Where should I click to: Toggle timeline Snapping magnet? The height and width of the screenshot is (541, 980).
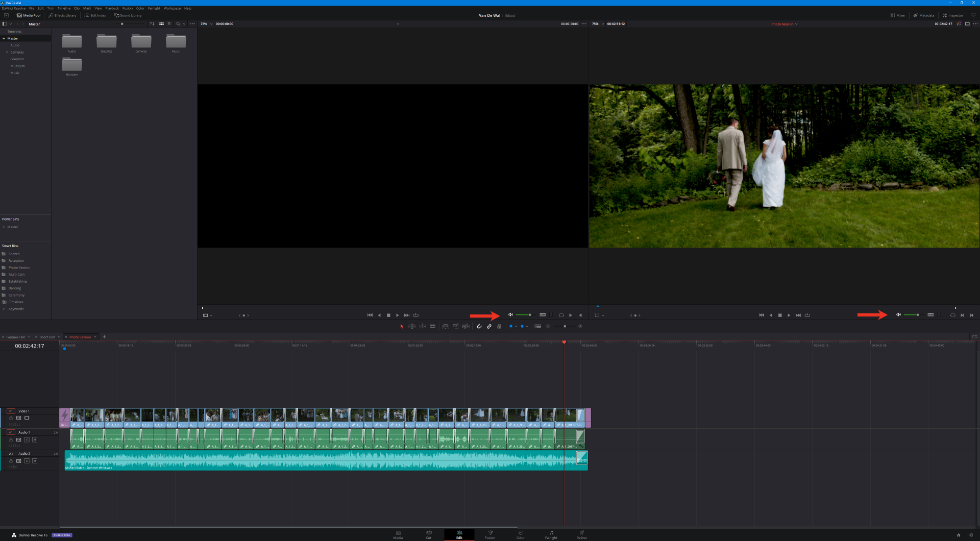pos(479,326)
